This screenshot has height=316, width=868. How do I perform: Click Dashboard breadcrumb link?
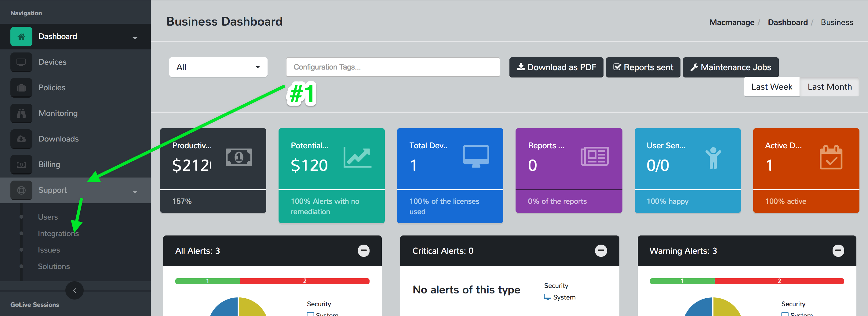[787, 22]
